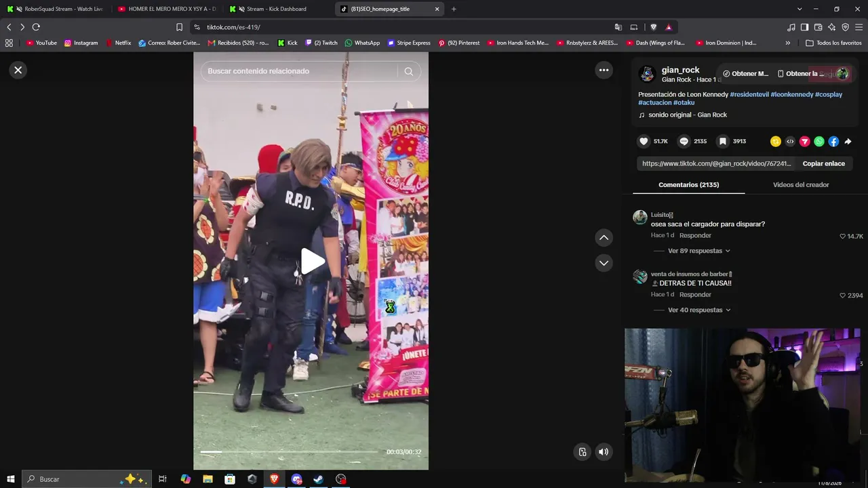Open 'sonido original - Gian Rock' sound

[687, 115]
